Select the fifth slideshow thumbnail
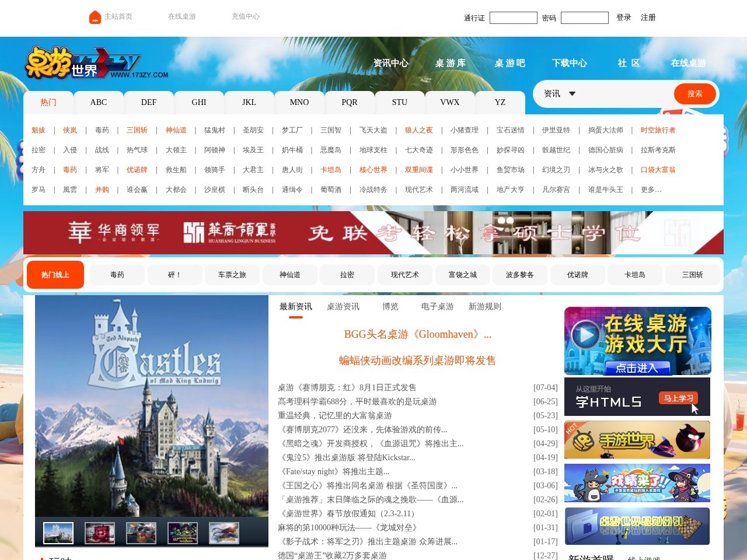 coord(224,533)
